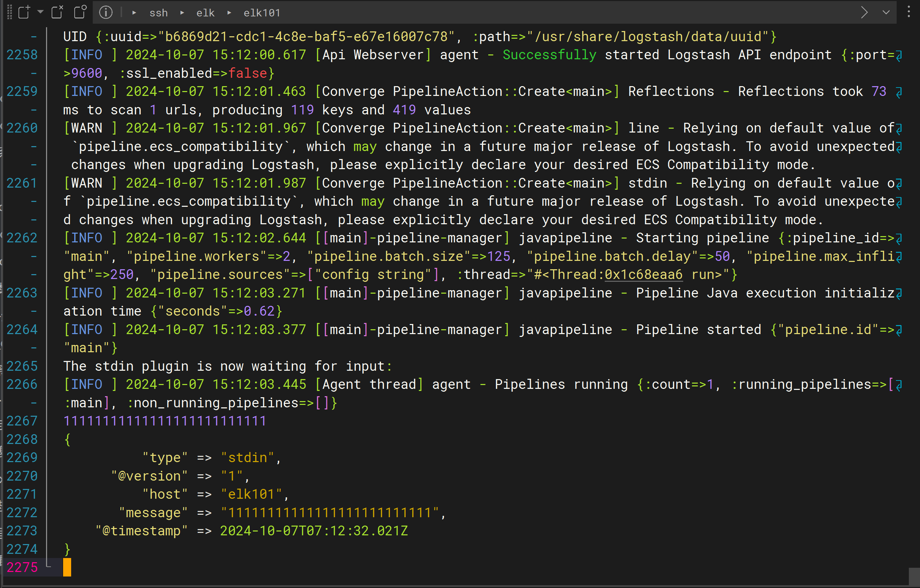Click the "@timestamp" key
The image size is (920, 588).
tap(141, 531)
